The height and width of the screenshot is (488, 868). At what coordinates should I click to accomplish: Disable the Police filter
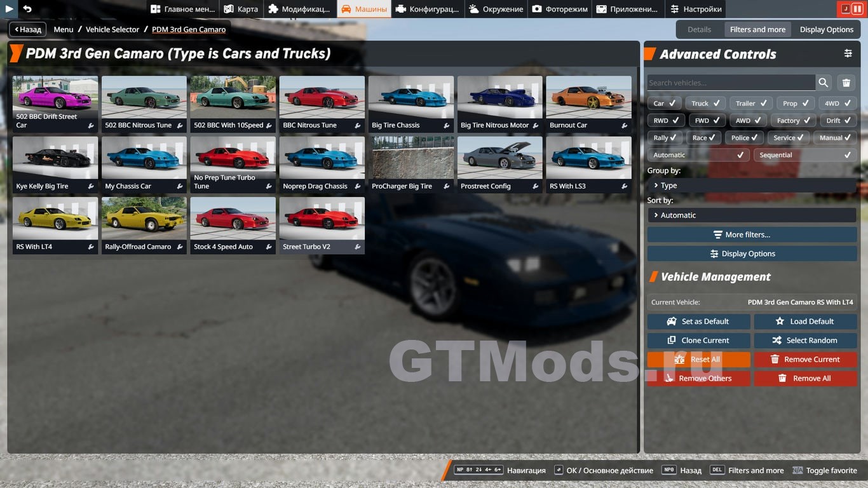[745, 138]
